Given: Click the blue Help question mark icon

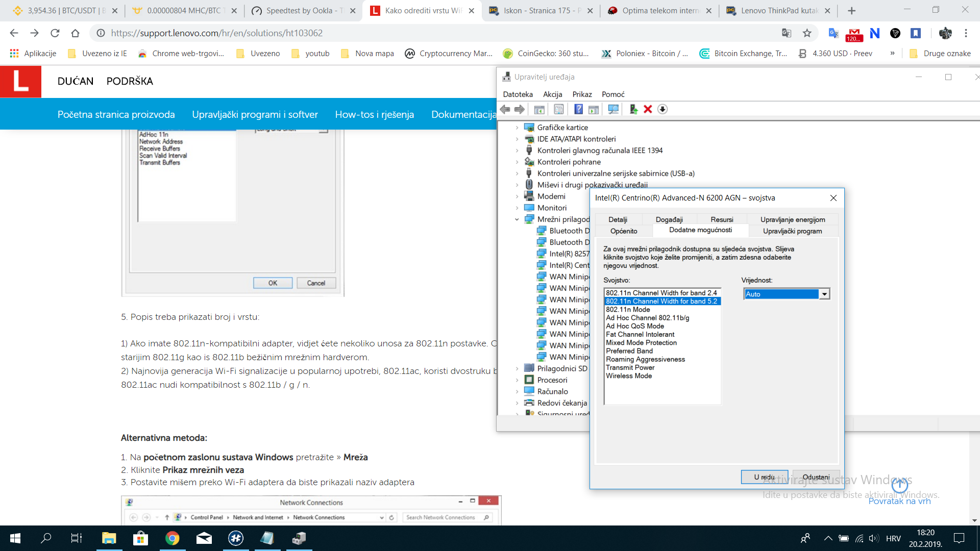Looking at the screenshot, I should [x=578, y=109].
